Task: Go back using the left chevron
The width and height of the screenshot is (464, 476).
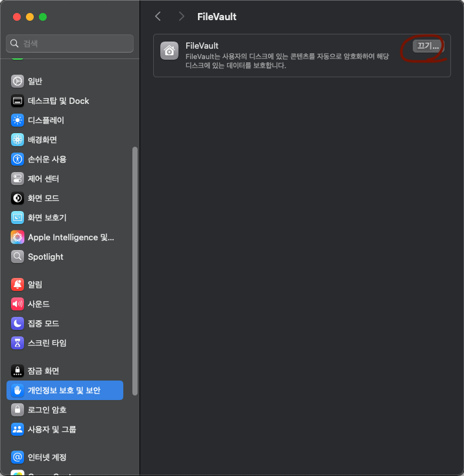Action: (158, 16)
